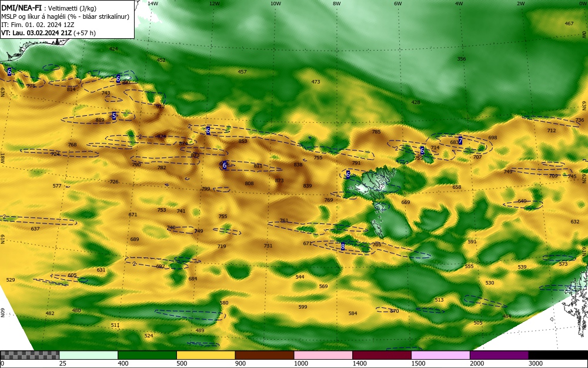
Task: Select the brown 900–1000 legend swatch
Action: (265, 355)
